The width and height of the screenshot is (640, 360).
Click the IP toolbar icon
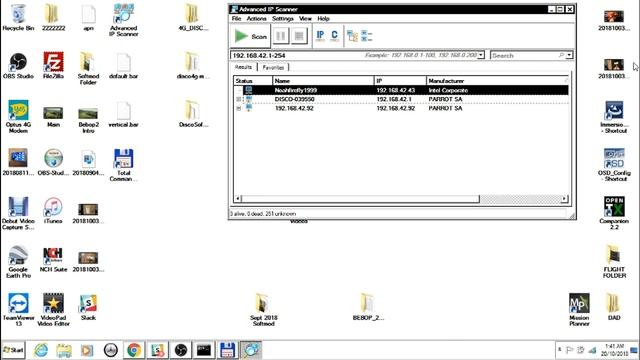320,36
